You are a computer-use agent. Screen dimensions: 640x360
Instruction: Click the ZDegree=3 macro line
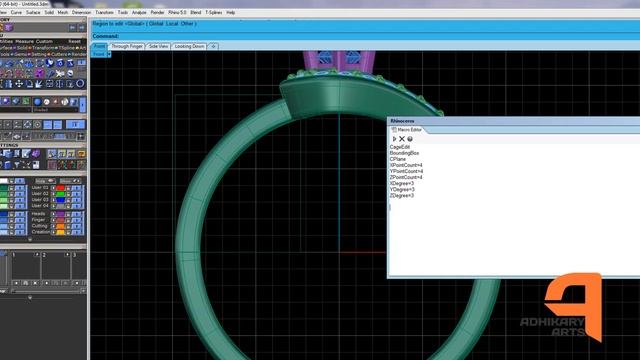coord(402,196)
